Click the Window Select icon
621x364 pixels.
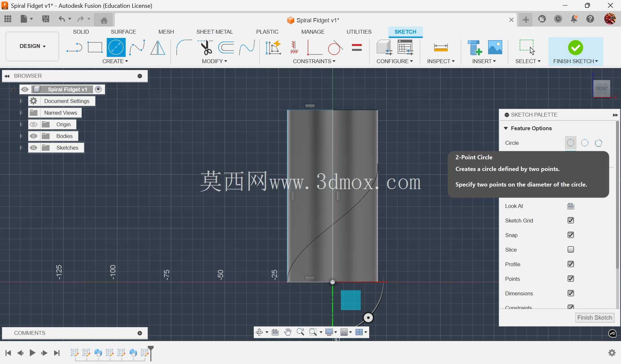(527, 47)
